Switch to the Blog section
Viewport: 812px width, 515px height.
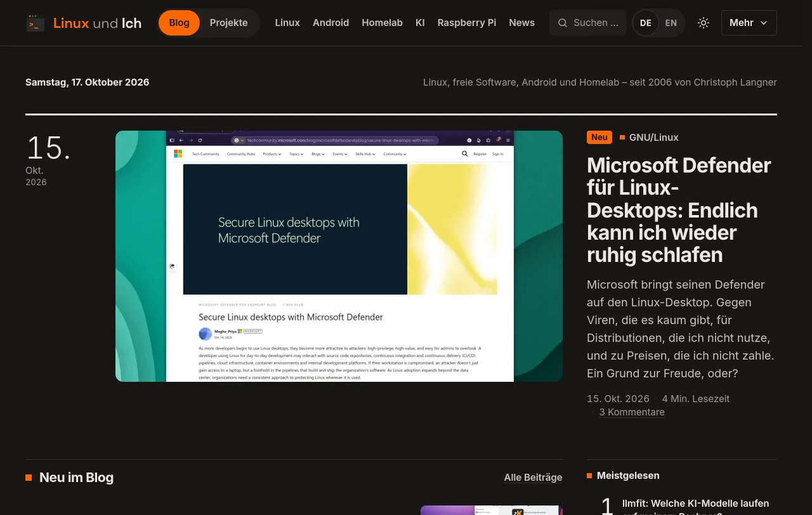point(179,23)
